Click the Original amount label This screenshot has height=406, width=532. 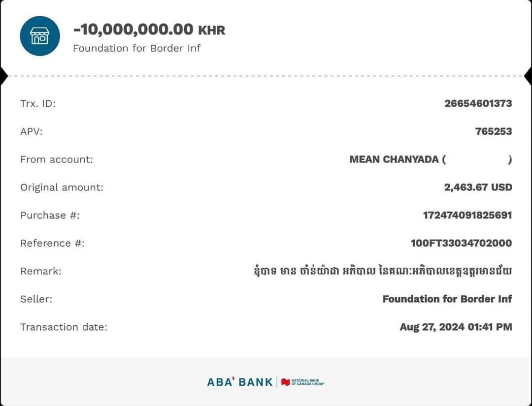click(62, 187)
